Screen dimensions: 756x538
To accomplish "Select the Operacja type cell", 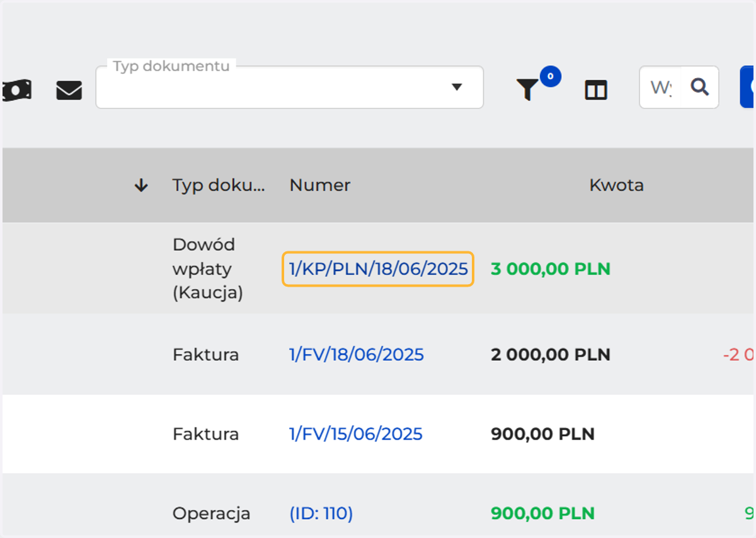I will click(212, 513).
